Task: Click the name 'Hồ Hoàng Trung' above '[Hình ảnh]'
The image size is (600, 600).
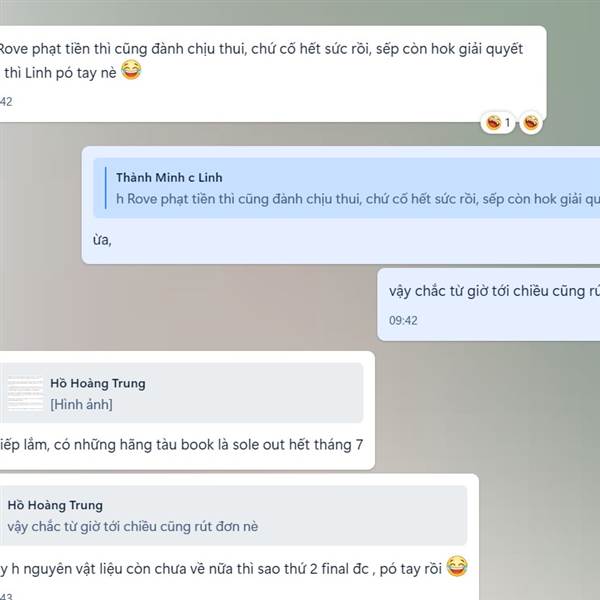Action: [98, 383]
